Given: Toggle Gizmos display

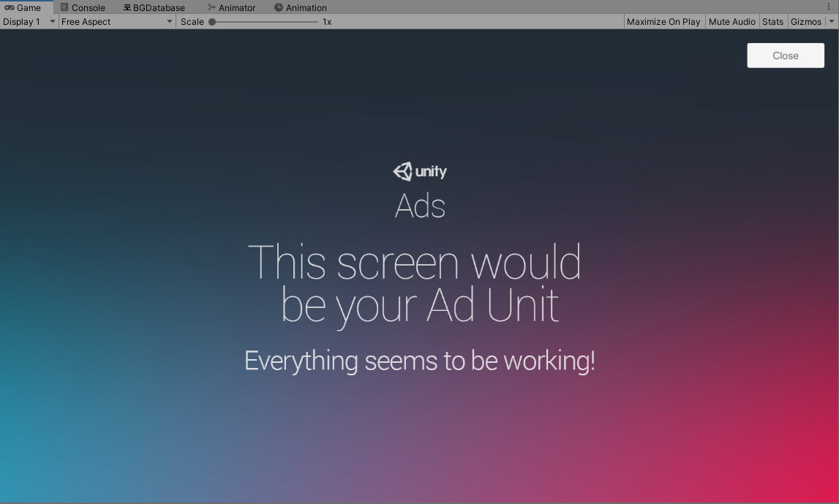Looking at the screenshot, I should tap(805, 22).
